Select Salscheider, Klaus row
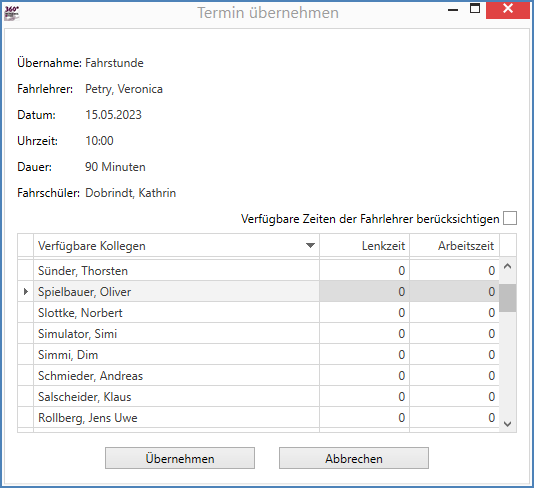 [258, 397]
